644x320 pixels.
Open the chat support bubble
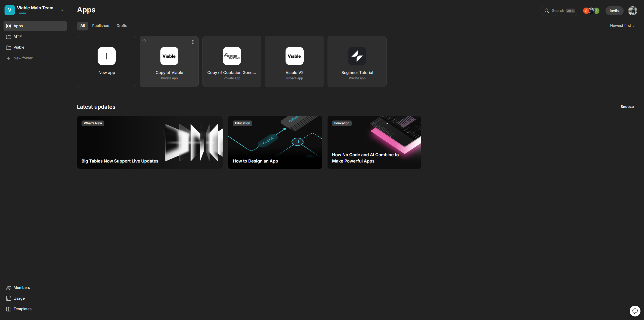tap(635, 311)
